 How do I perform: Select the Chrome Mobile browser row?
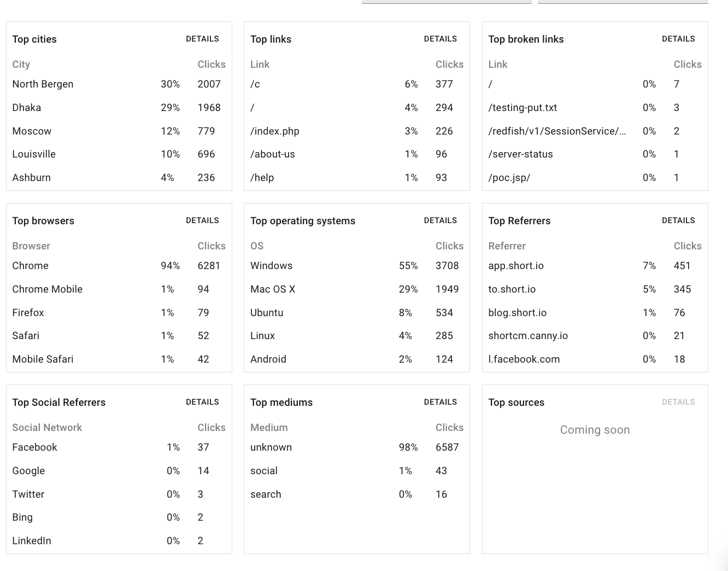tap(119, 289)
